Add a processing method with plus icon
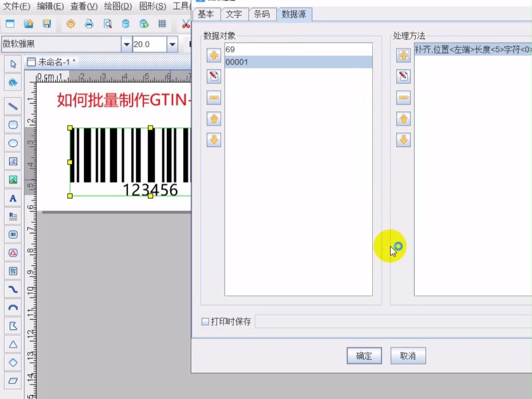The height and width of the screenshot is (399, 532). (403, 55)
